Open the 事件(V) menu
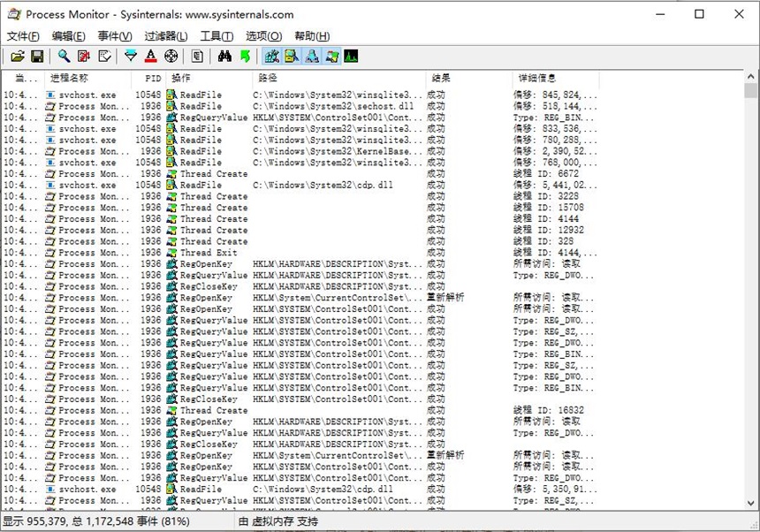760x532 pixels. 114,36
